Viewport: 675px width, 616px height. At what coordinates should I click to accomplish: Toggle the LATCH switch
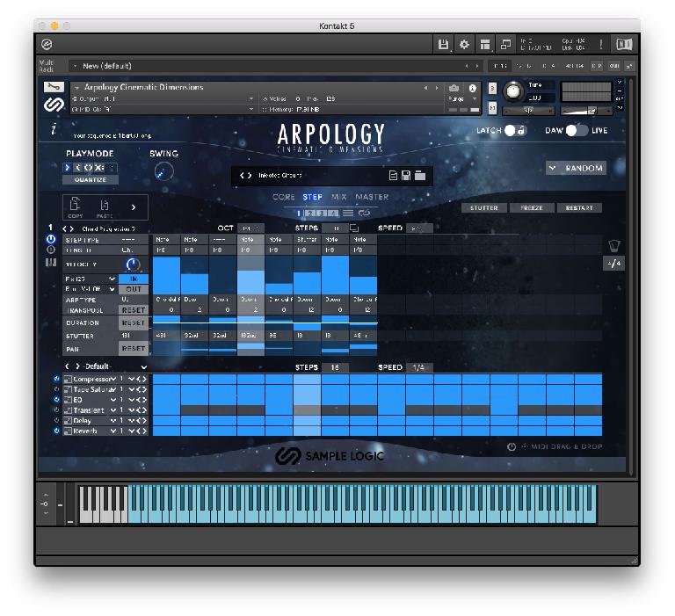point(515,130)
